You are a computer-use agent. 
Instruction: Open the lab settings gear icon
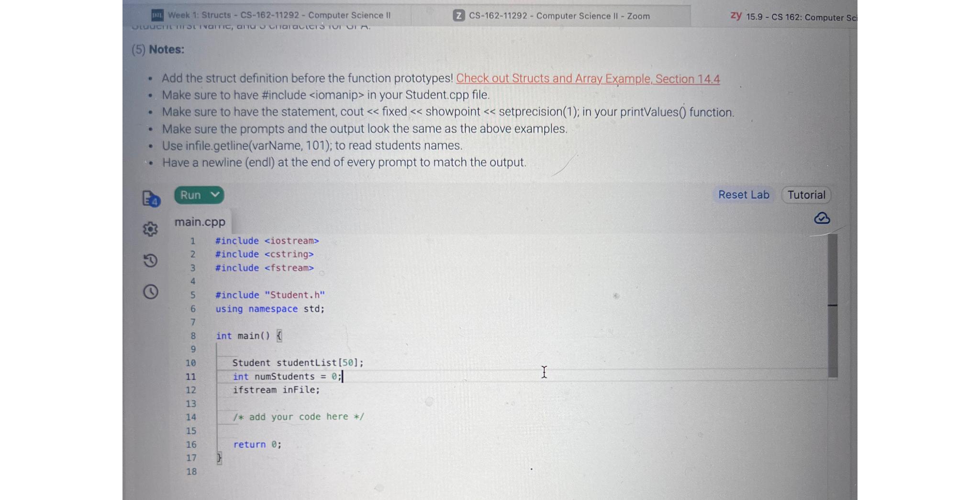pyautogui.click(x=150, y=229)
